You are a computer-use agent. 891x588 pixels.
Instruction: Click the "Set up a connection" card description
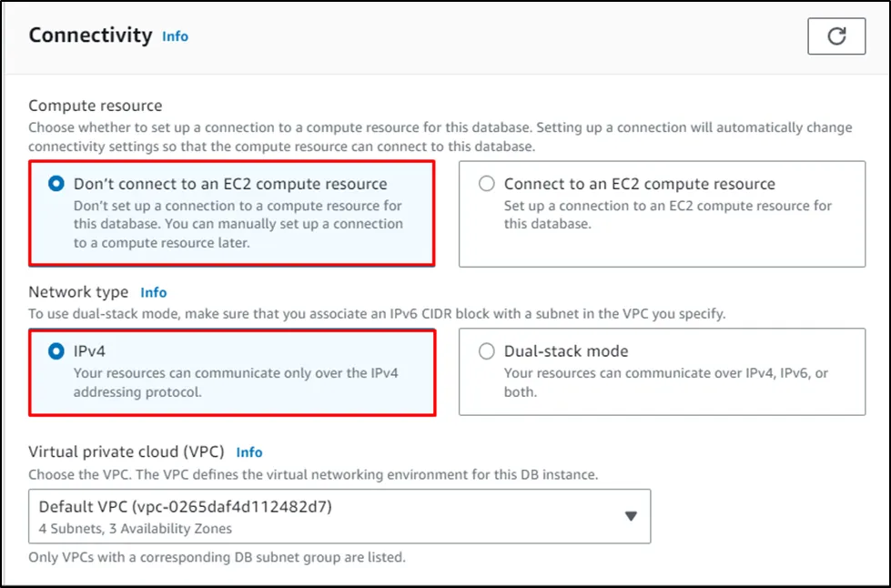[x=667, y=214]
